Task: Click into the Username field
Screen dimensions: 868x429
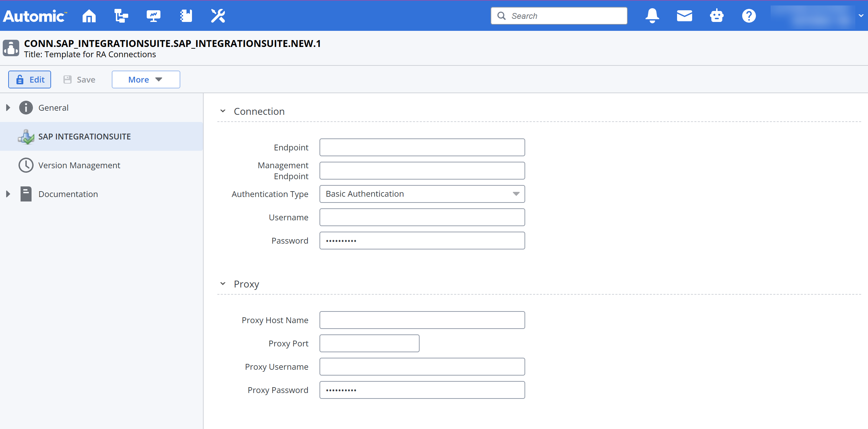Action: pos(422,217)
